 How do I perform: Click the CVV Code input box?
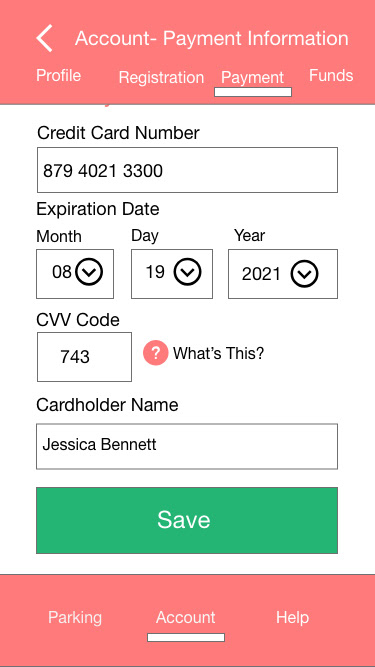84,357
